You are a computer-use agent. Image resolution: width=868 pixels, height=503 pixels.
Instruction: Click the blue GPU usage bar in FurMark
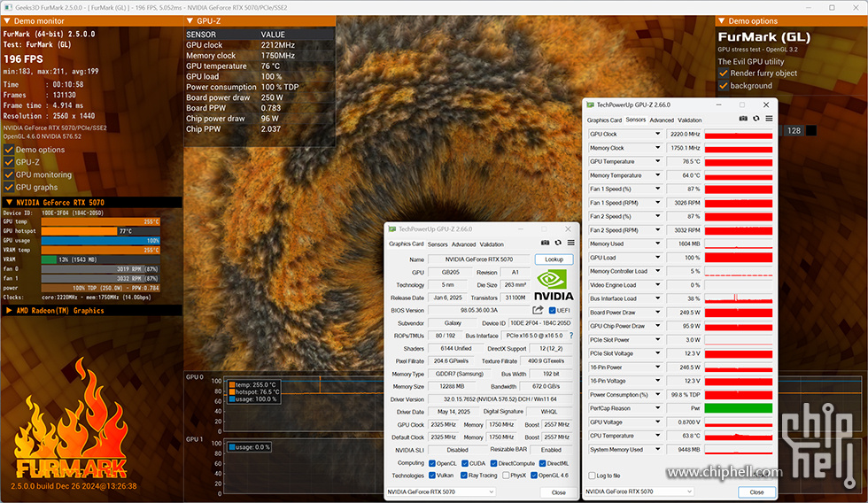click(x=101, y=241)
